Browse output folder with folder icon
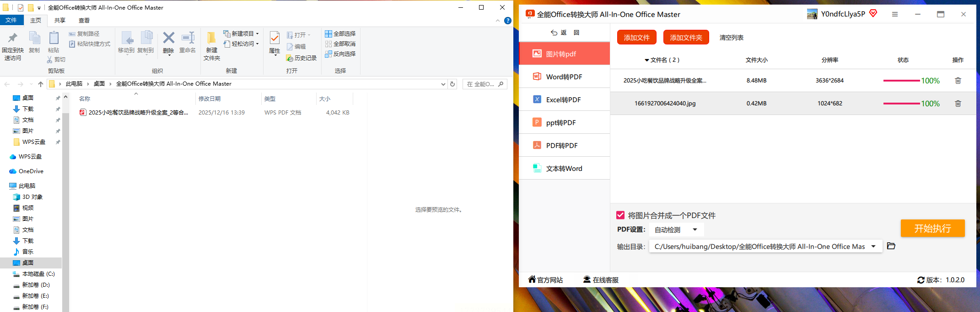The width and height of the screenshot is (980, 312). (x=891, y=246)
